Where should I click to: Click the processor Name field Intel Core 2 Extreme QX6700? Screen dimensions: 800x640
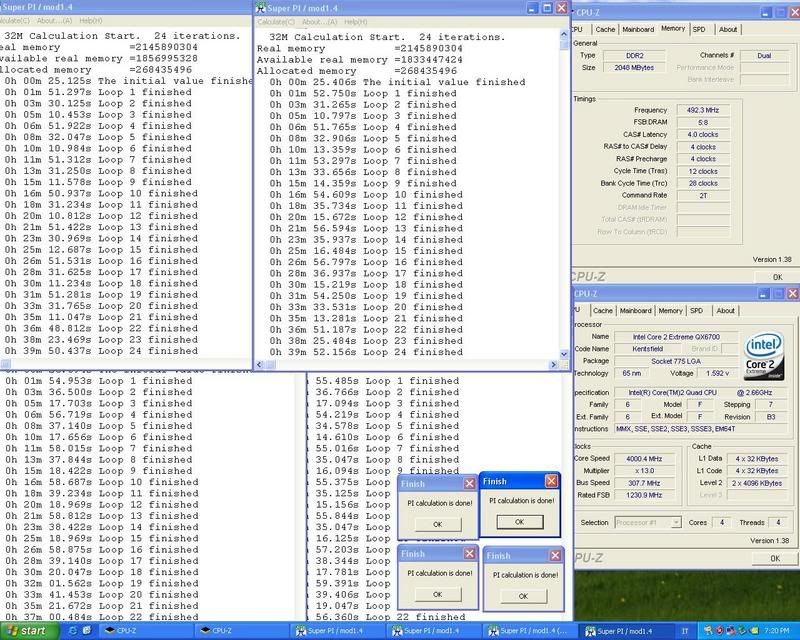[676, 337]
